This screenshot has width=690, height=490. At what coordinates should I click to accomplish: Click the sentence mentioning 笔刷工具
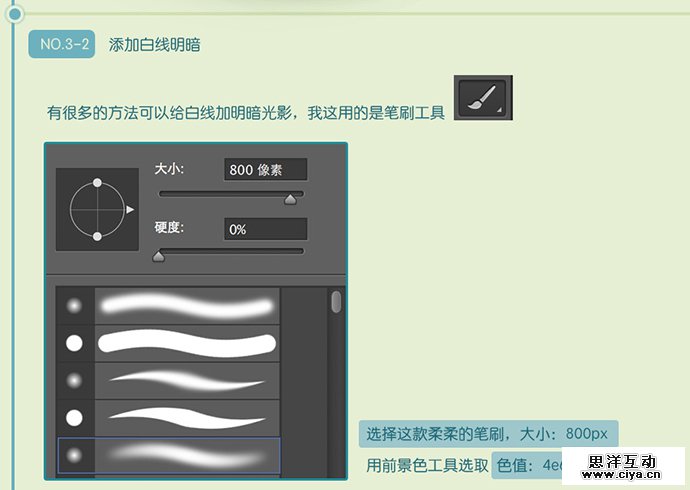[246, 113]
